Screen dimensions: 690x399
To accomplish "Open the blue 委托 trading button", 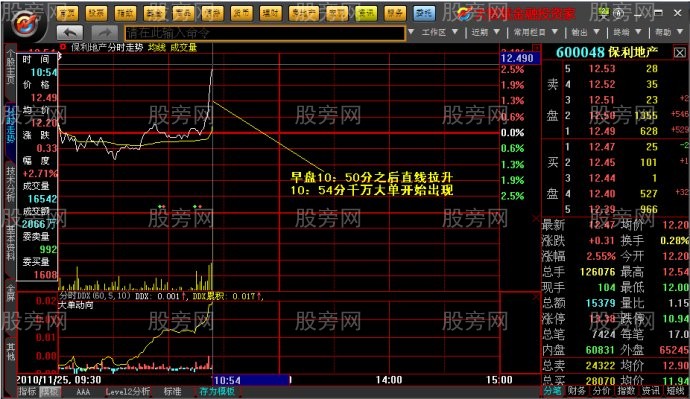I will [424, 14].
